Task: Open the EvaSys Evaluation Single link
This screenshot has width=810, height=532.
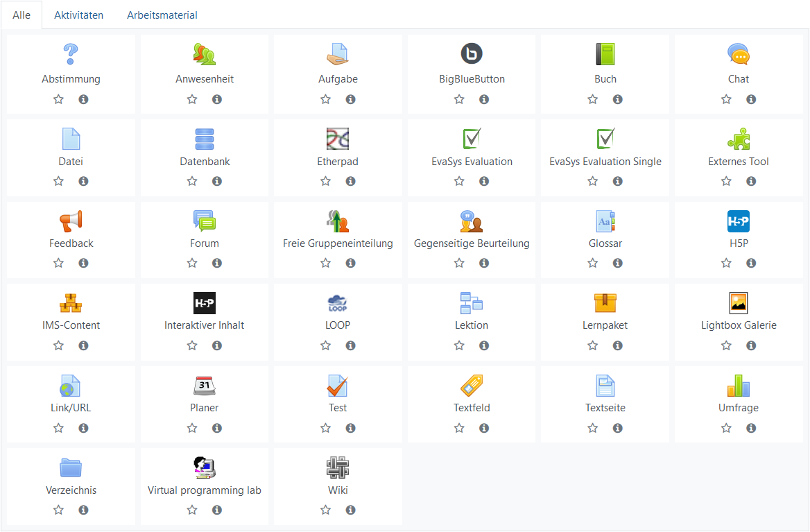Action: (x=605, y=162)
